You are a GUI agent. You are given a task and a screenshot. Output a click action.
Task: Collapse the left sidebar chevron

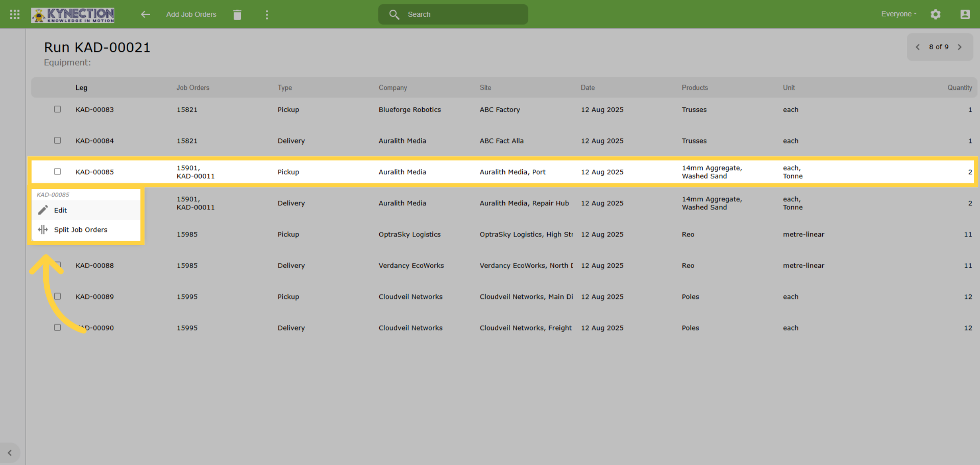[x=10, y=453]
